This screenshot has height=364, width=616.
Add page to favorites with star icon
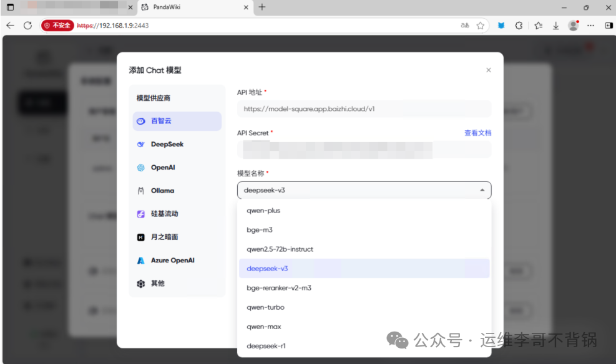pos(480,26)
